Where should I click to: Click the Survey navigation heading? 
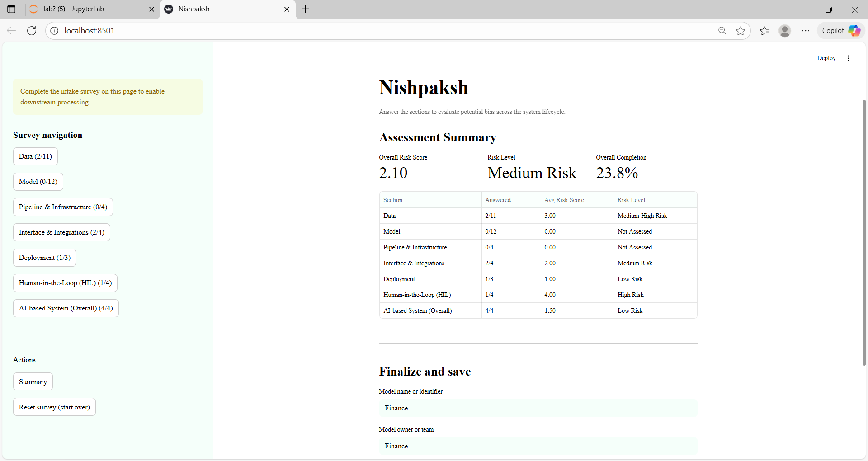(47, 135)
